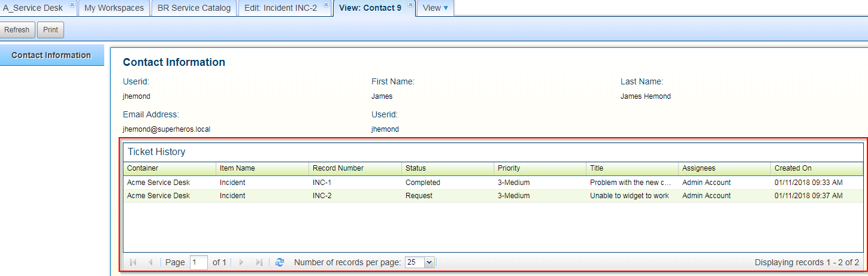Go to first page of Ticket History

133,262
